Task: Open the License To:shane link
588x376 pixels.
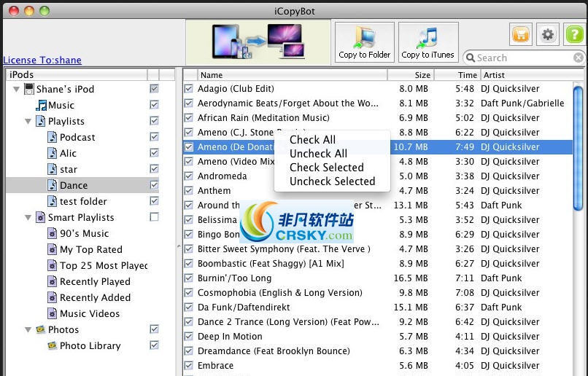Action: 42,60
